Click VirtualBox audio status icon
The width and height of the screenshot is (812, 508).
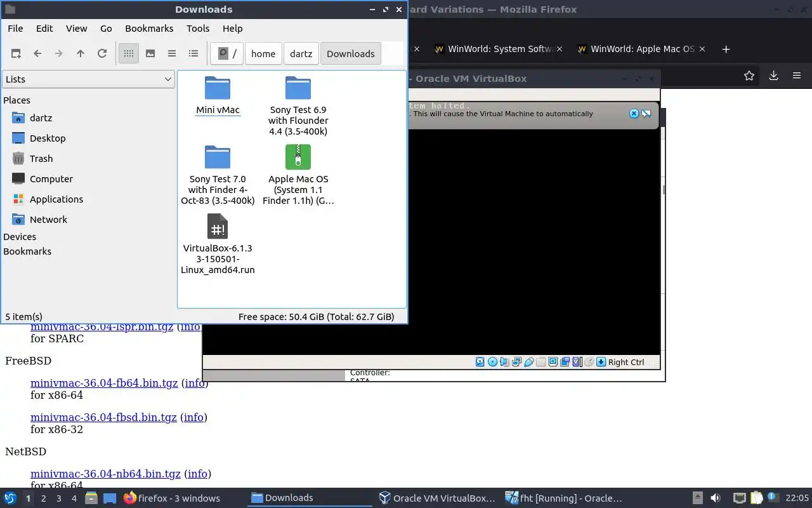click(504, 362)
